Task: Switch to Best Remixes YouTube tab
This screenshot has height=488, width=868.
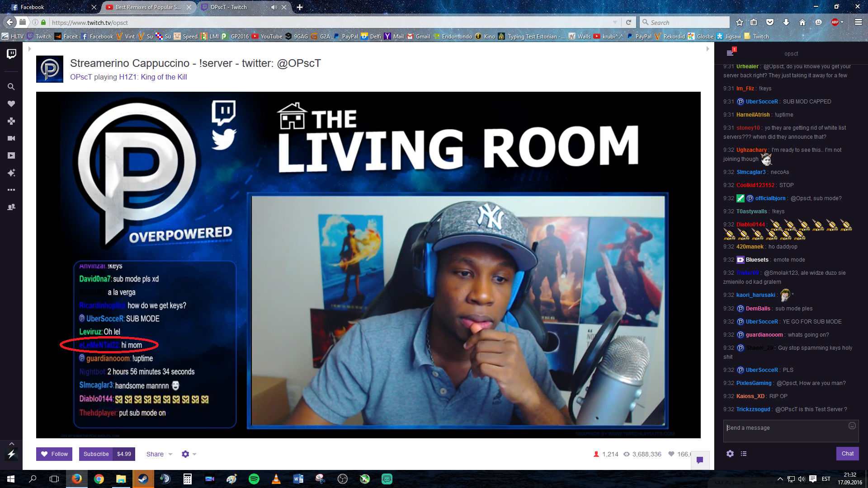Action: pos(148,7)
